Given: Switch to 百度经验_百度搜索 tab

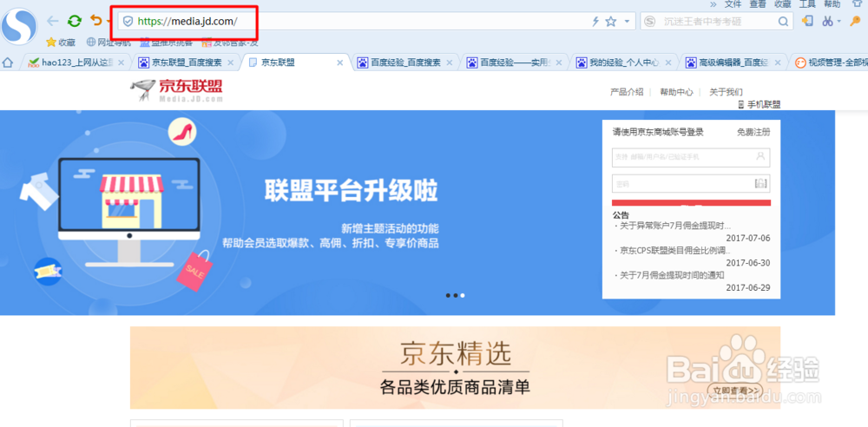Looking at the screenshot, I should coord(406,62).
